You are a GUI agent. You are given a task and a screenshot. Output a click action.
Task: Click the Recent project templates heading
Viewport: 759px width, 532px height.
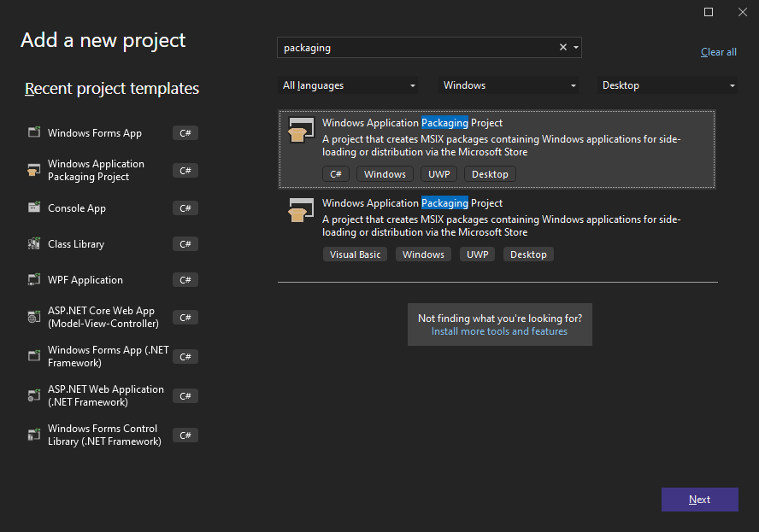coord(112,89)
